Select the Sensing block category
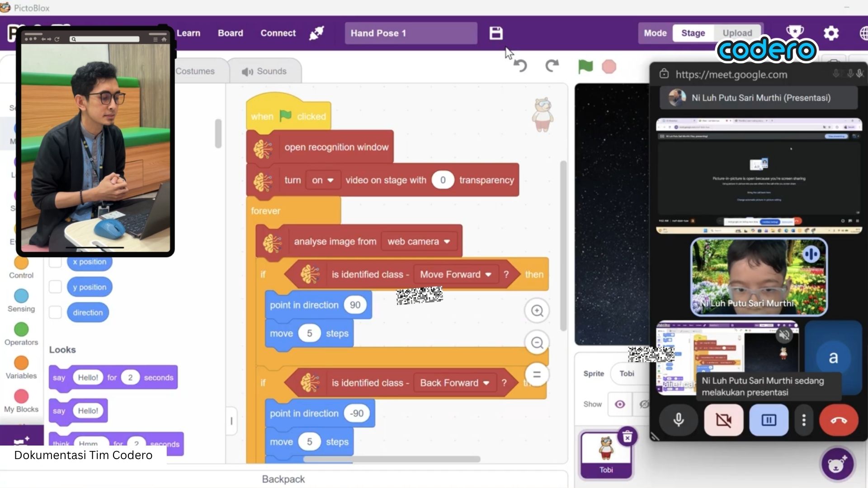The width and height of the screenshot is (868, 488). pyautogui.click(x=21, y=300)
